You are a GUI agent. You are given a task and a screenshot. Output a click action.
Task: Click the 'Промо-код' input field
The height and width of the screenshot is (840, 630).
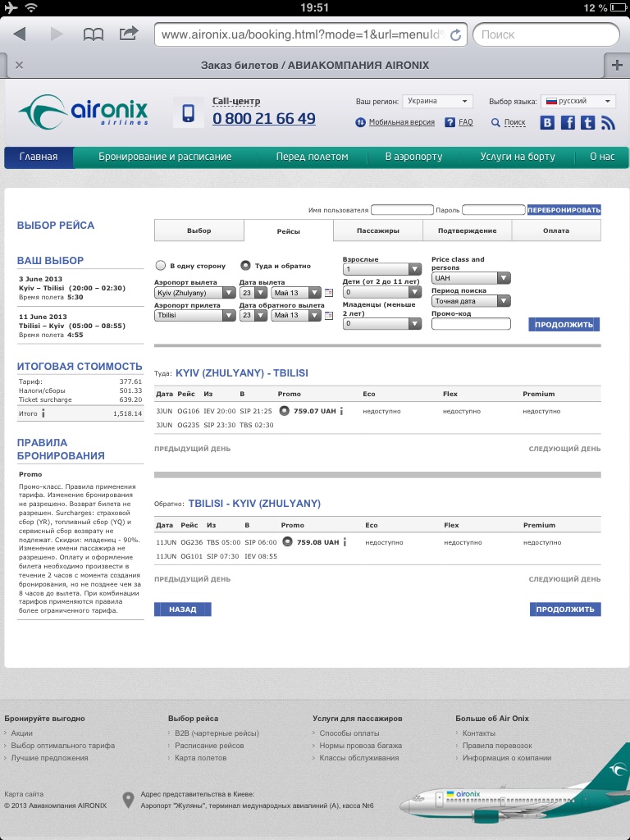pyautogui.click(x=471, y=324)
